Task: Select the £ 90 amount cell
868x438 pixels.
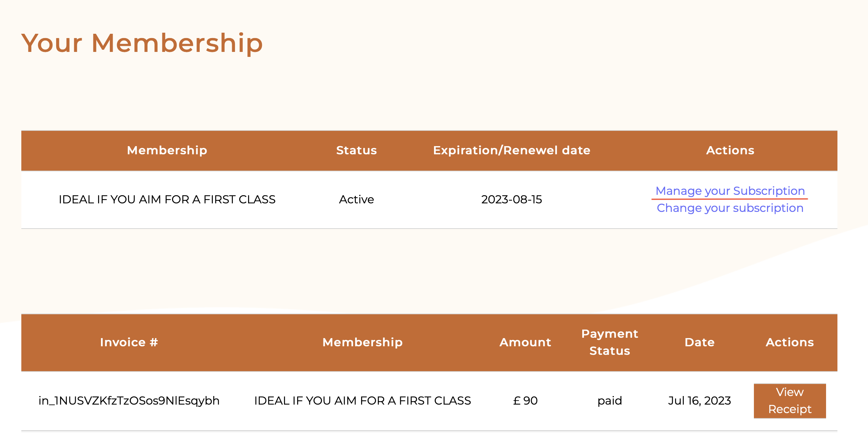Action: [x=525, y=401]
